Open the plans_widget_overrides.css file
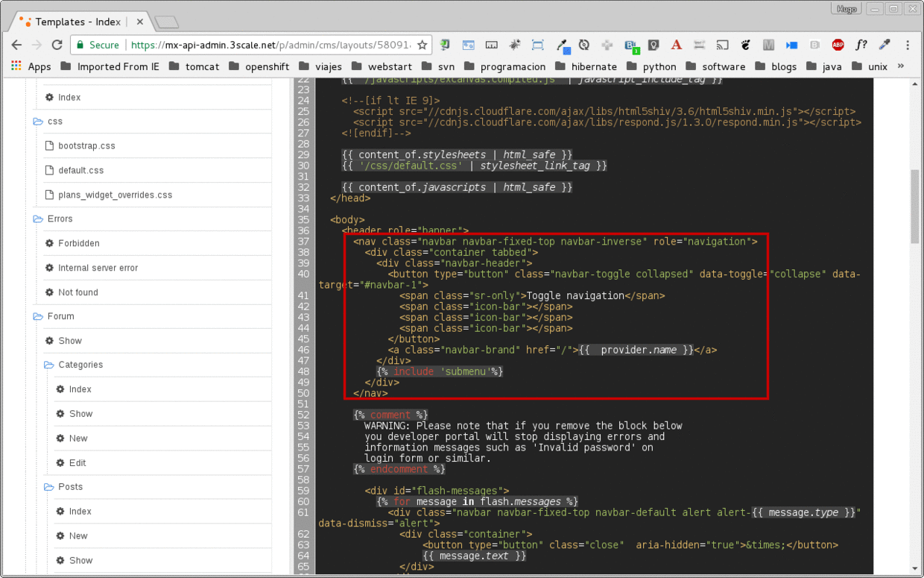 115,195
